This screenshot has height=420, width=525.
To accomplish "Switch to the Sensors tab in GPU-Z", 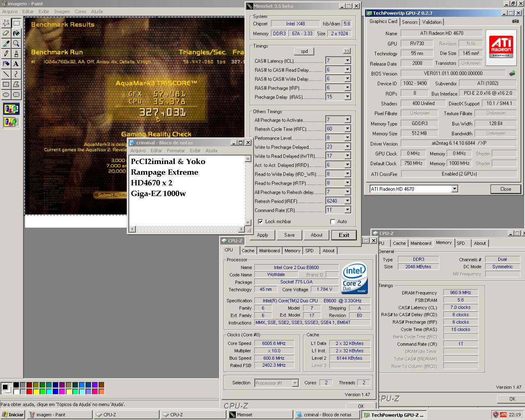I will point(410,22).
